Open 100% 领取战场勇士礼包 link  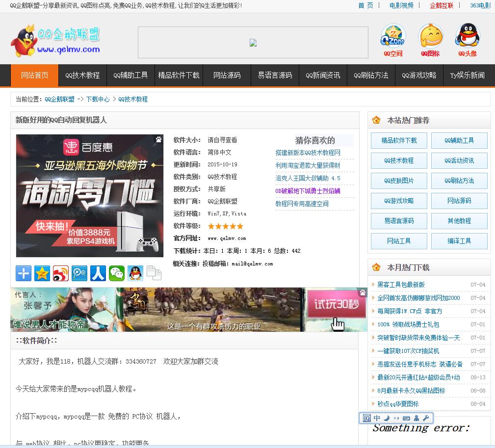tap(408, 324)
